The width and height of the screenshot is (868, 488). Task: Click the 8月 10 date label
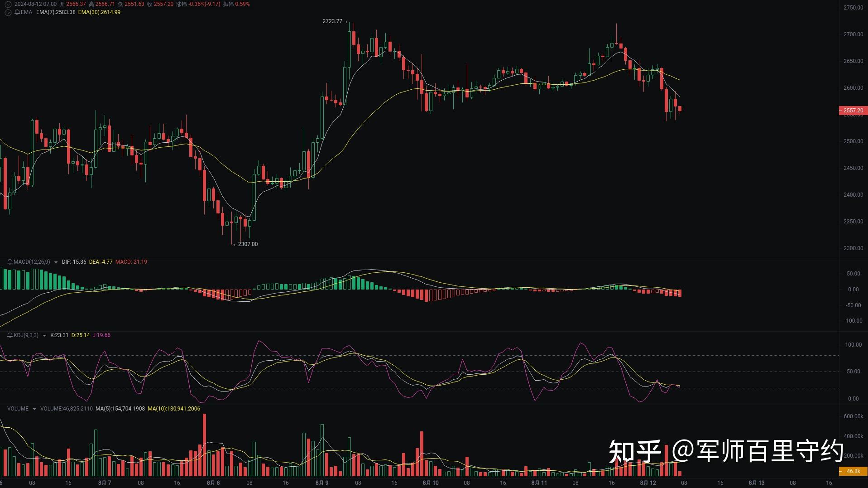pos(431,483)
